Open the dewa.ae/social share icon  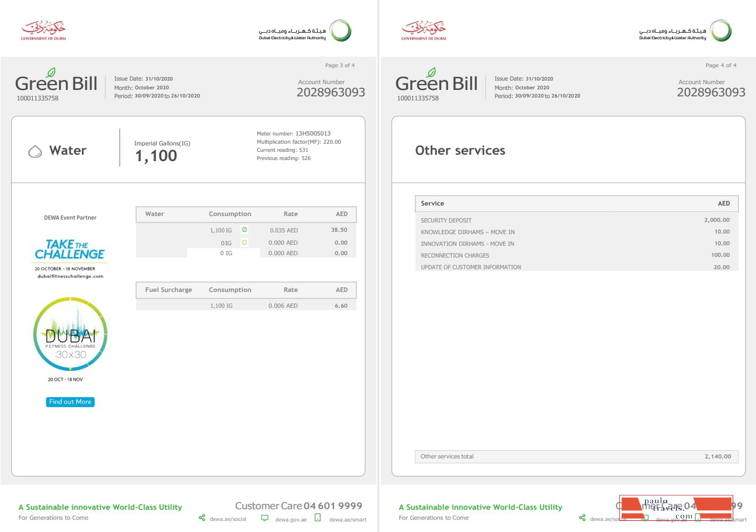[202, 518]
